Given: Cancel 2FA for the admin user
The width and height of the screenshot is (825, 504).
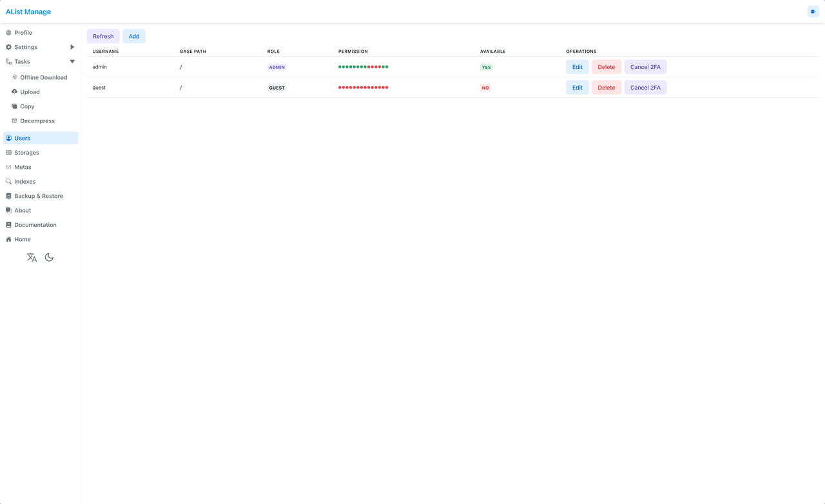Looking at the screenshot, I should coord(645,66).
